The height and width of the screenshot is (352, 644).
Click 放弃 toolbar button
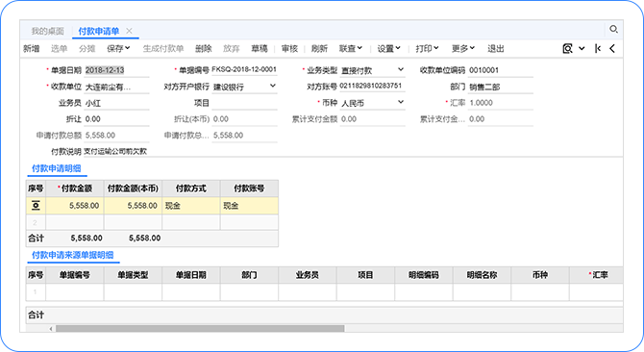232,49
